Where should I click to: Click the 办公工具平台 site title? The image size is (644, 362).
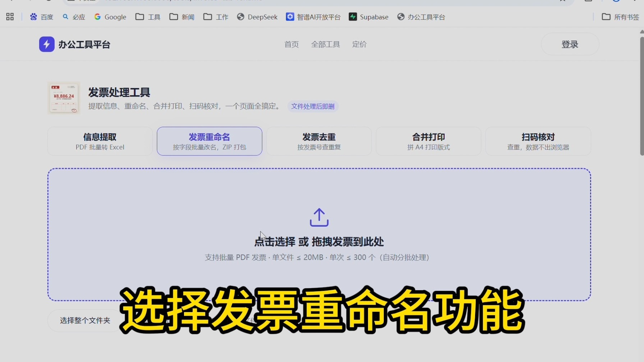pos(84,45)
